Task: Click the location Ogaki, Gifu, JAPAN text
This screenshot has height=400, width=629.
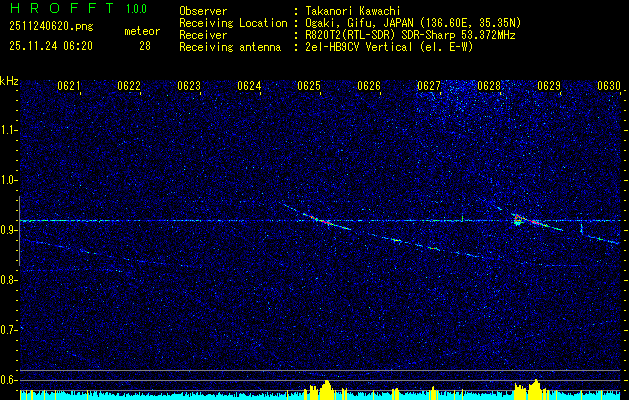Action: 413,23
